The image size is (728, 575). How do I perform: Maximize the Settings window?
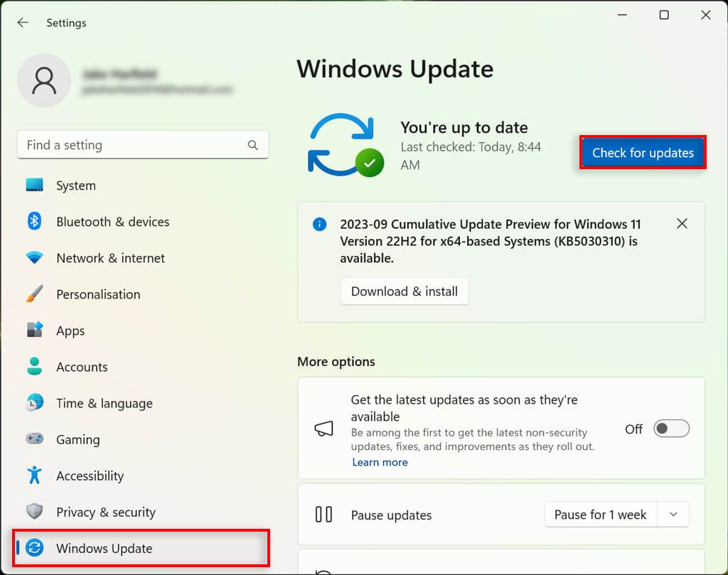[x=664, y=15]
